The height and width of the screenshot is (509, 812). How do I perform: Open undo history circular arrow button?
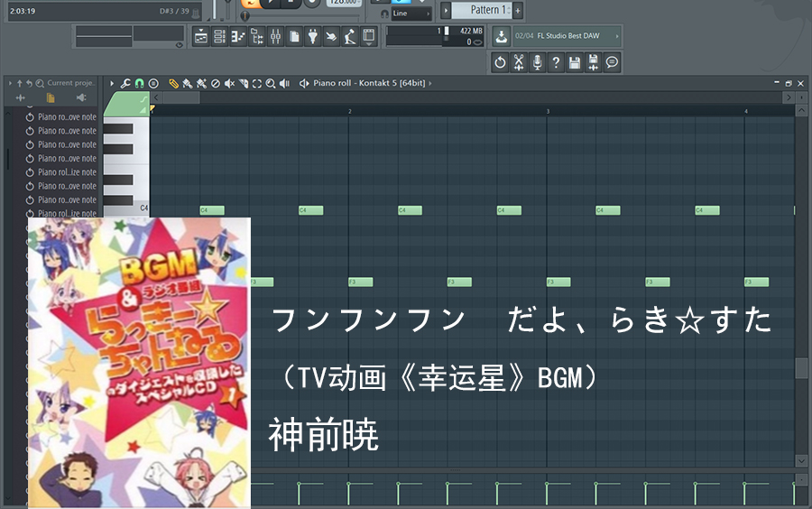point(500,62)
